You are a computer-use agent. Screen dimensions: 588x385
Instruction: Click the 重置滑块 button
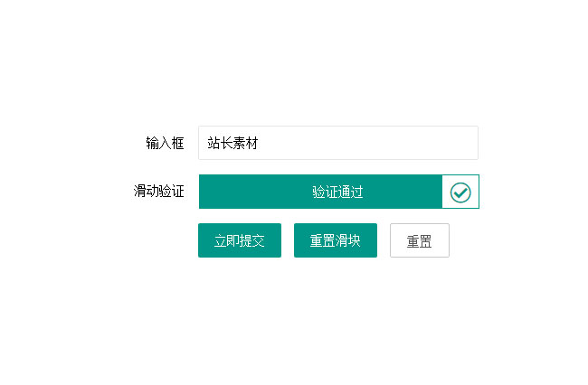click(336, 240)
